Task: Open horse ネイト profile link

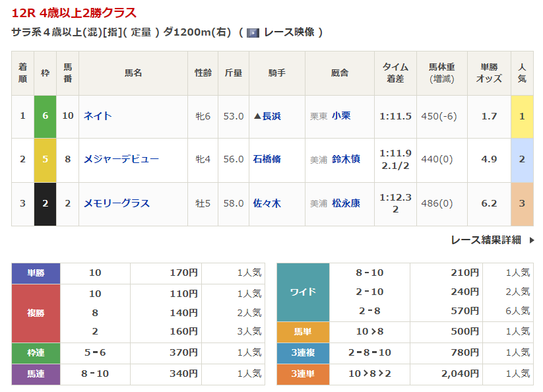Action: coord(98,116)
